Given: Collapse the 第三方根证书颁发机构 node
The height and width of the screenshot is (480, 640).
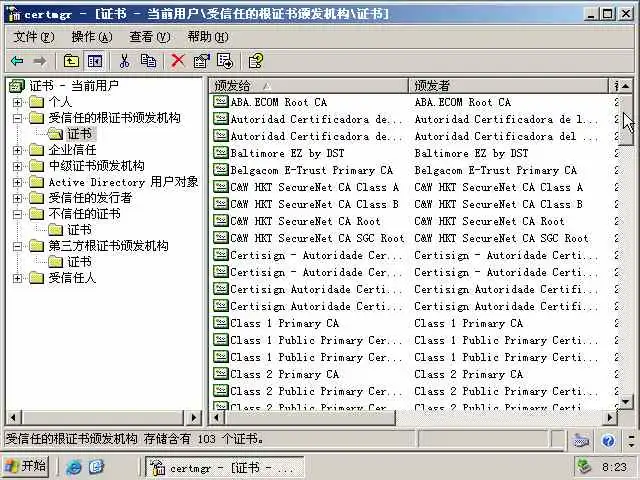Looking at the screenshot, I should click(x=17, y=246).
